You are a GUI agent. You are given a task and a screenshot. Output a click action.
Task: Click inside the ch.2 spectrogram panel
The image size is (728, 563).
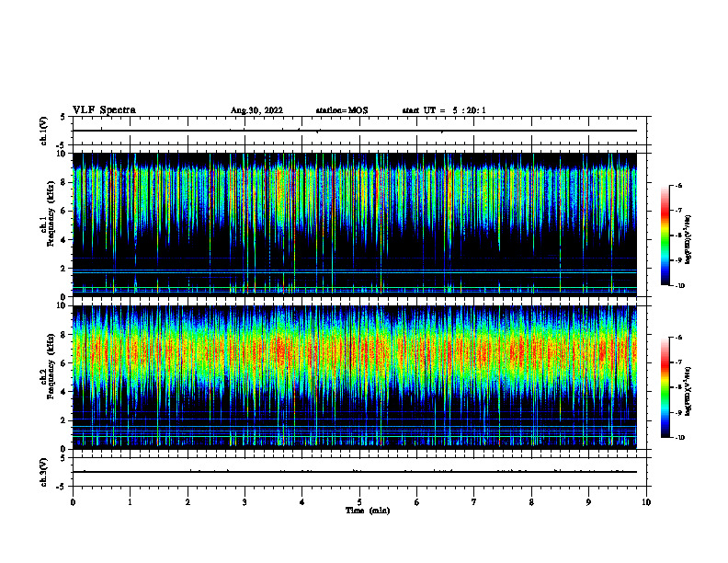click(355, 377)
